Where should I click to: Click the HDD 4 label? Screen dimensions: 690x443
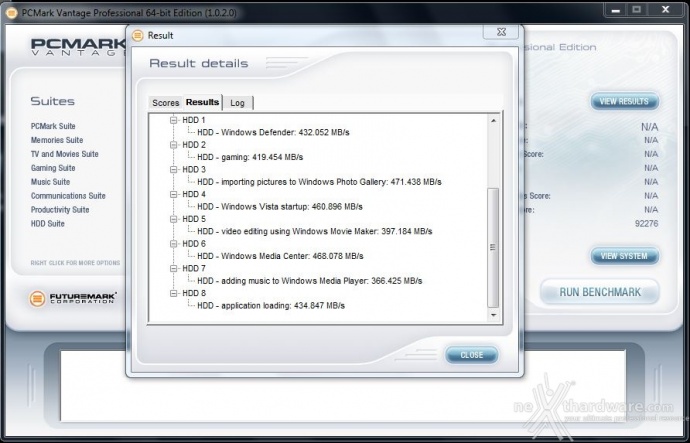point(194,194)
